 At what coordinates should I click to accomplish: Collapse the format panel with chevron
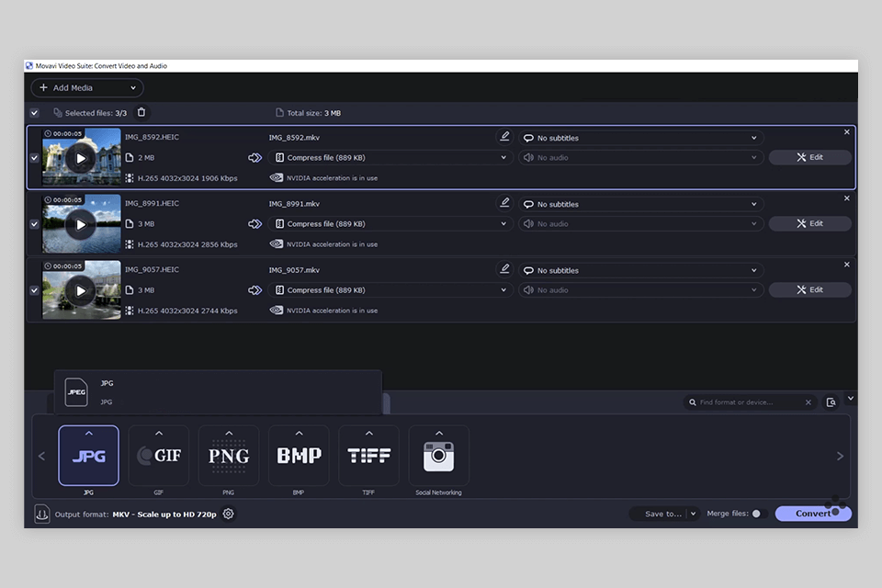tap(851, 399)
